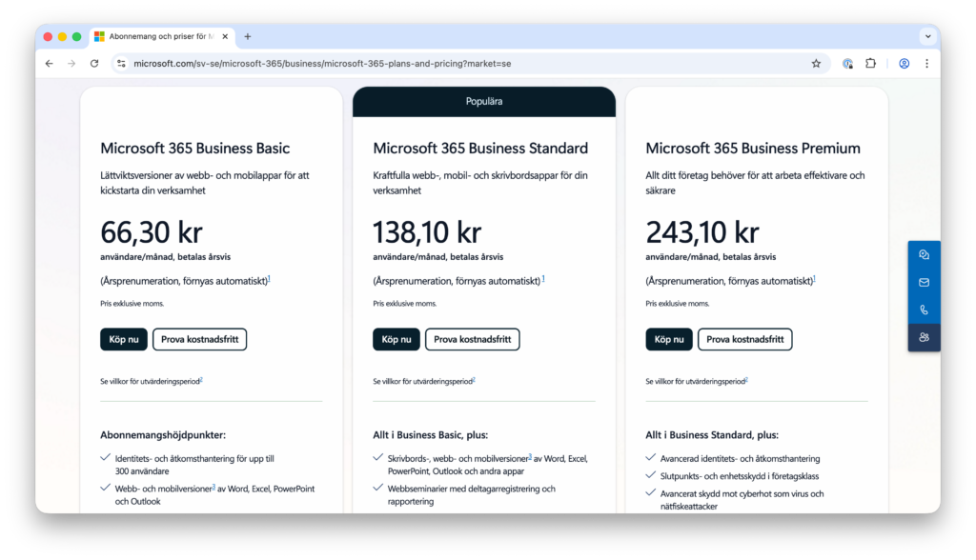Open Se villkor för utvärderingsperiod footnote under Business Basic

point(152,381)
